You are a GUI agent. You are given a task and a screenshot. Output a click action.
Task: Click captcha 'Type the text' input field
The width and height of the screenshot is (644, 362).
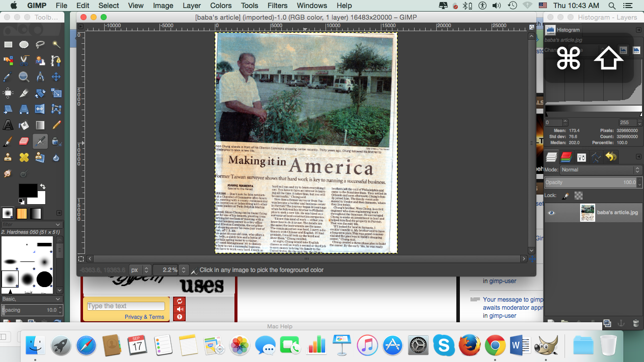tap(126, 306)
